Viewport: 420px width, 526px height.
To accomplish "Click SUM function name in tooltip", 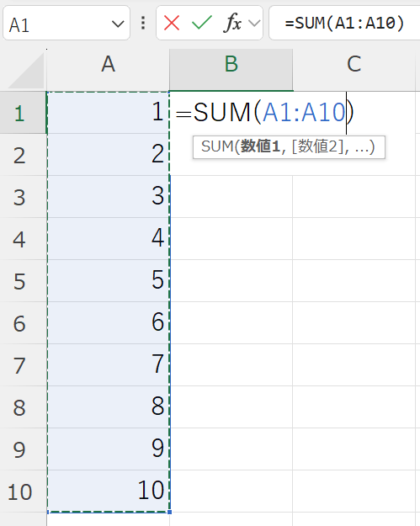I will [x=217, y=146].
